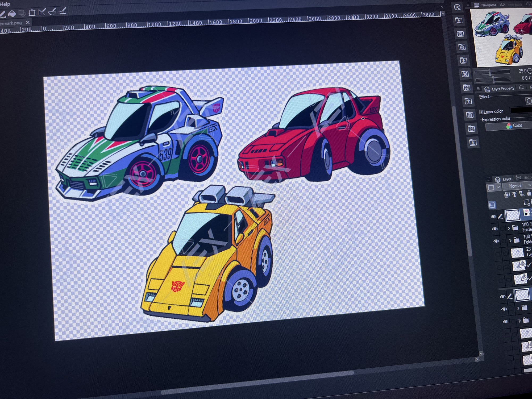Hide the first 100% Folder layer
Screen dimensions: 532x399
pyautogui.click(x=494, y=229)
